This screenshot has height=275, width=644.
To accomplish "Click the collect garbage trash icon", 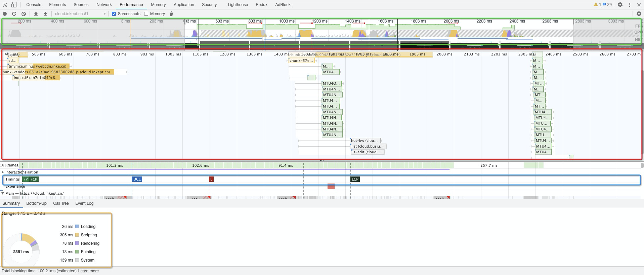I will tap(171, 14).
